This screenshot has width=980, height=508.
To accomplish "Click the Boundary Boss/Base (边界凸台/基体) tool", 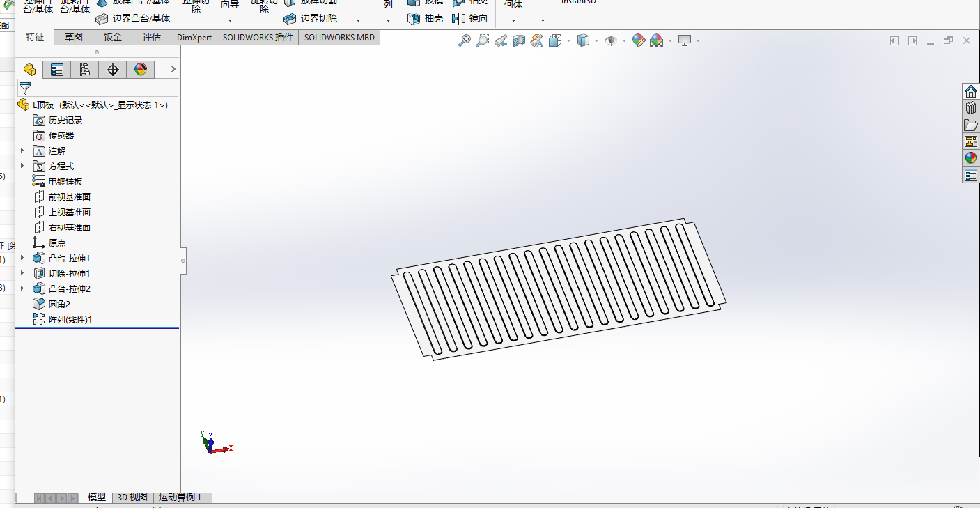I will click(132, 19).
